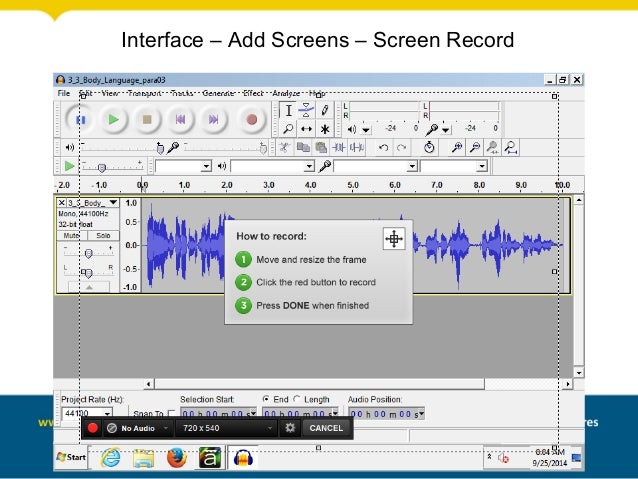Click the red record button in recorder bar
The height and width of the screenshot is (479, 638).
tap(92, 428)
